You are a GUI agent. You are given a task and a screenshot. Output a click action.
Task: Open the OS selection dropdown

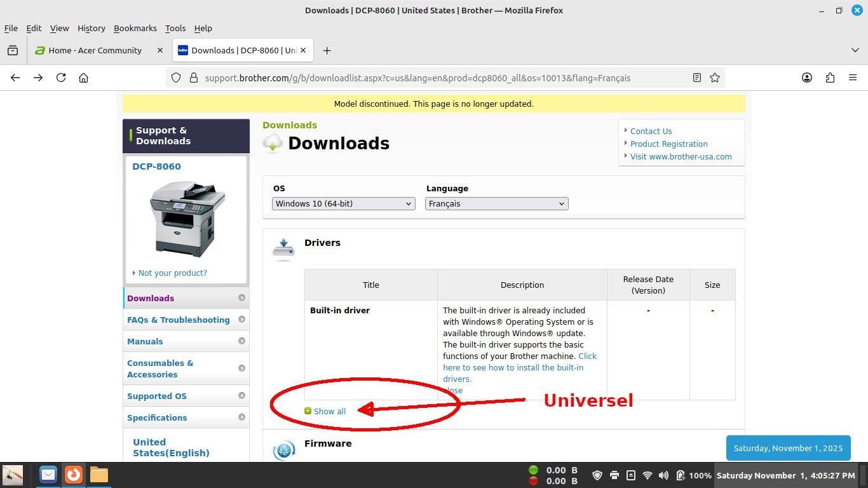click(x=344, y=203)
